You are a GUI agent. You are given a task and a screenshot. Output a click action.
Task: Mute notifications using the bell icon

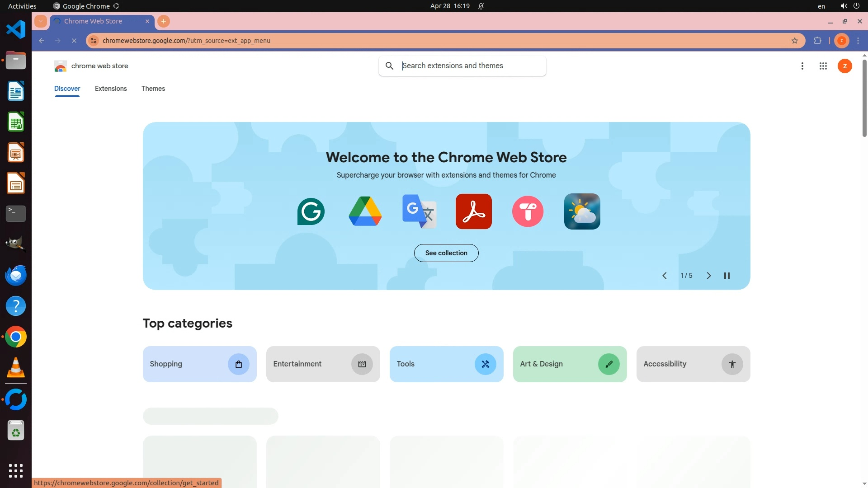pos(481,6)
